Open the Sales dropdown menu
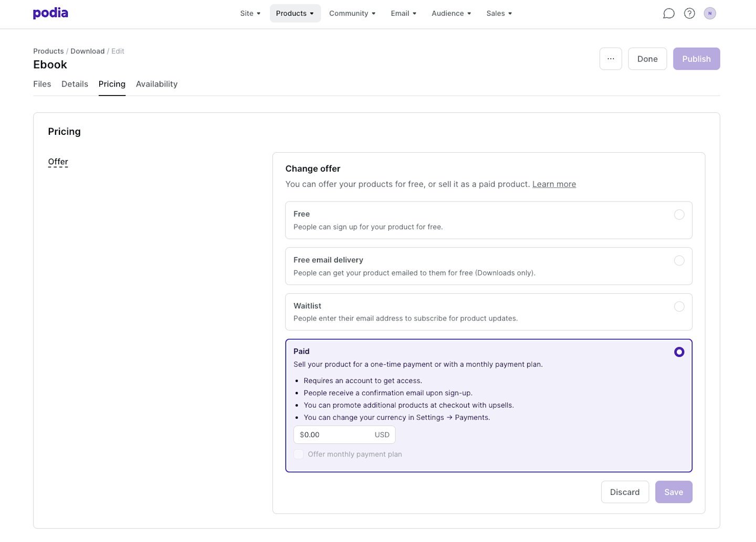Screen dimensions: 756x542 (499, 14)
